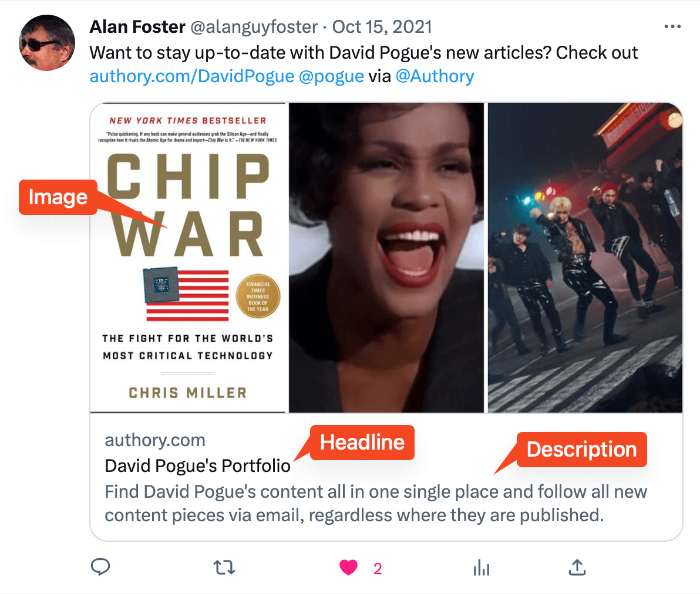The height and width of the screenshot is (594, 700).
Task: Click the card description text
Action: 376,504
